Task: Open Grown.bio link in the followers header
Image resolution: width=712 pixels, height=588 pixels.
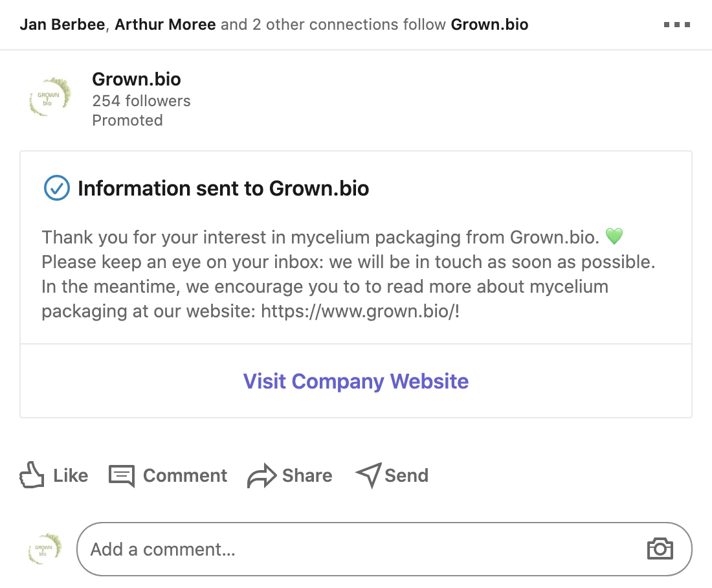Action: pyautogui.click(x=489, y=25)
